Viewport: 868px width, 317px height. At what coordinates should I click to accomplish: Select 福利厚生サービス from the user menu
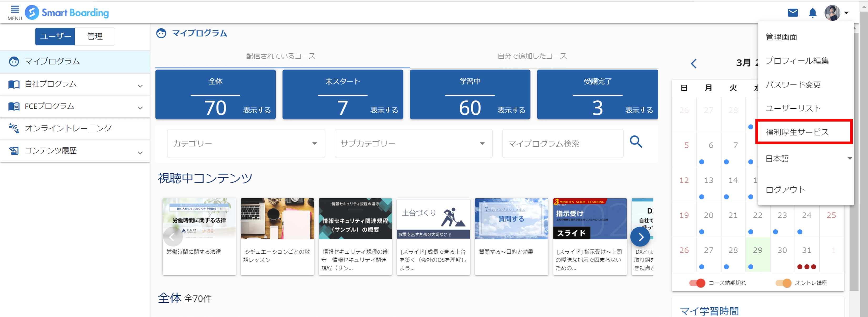pos(797,132)
